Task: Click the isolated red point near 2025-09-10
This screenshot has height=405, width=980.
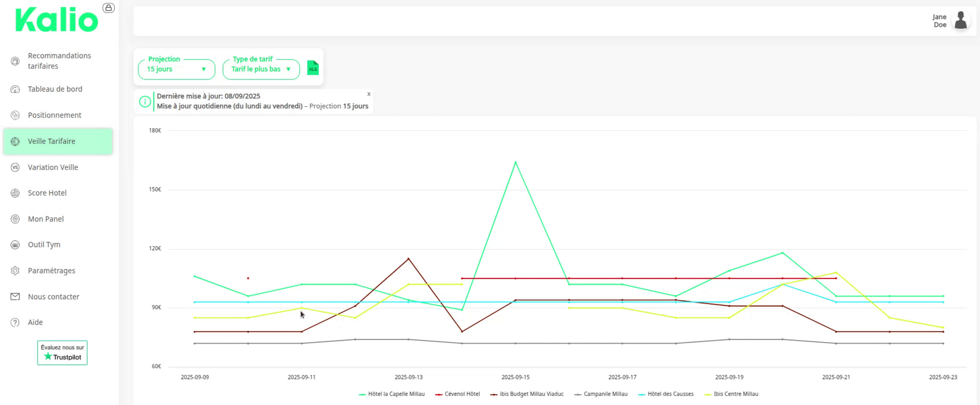Action: point(248,278)
